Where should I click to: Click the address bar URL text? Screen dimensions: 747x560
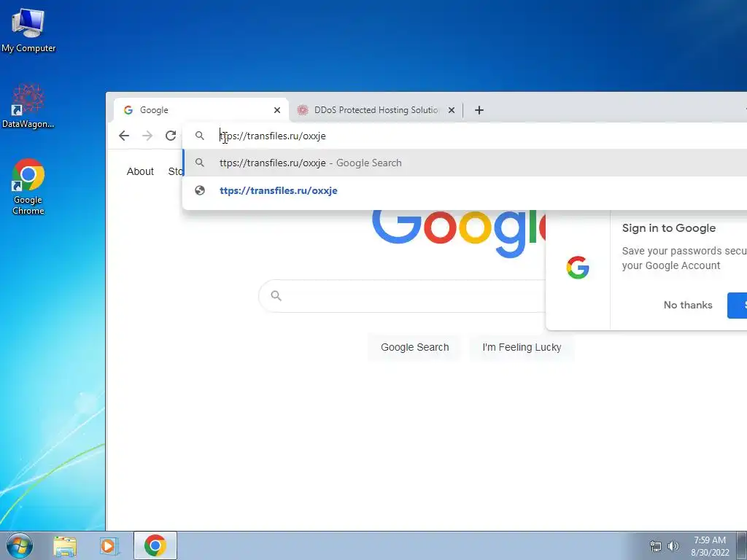(x=273, y=136)
